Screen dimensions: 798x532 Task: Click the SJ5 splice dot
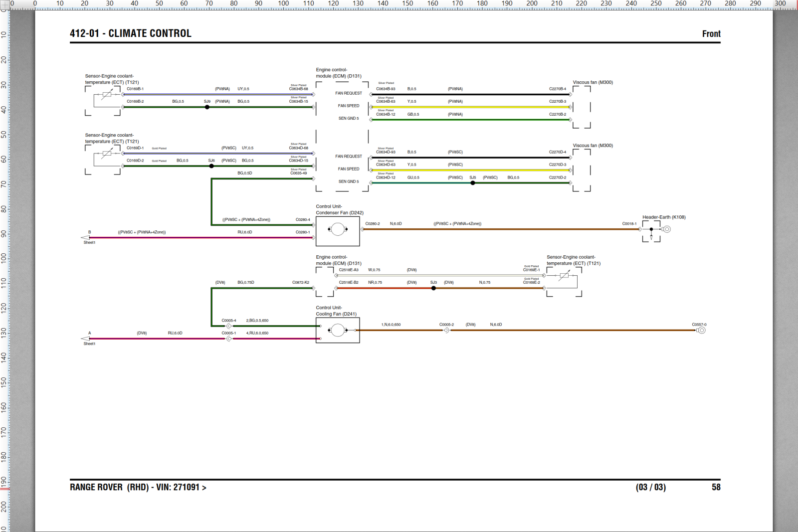click(473, 183)
